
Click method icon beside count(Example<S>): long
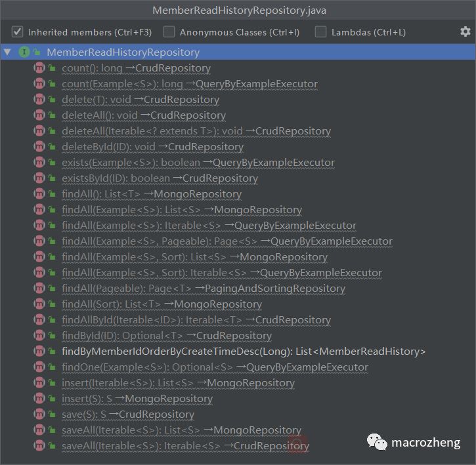point(39,84)
